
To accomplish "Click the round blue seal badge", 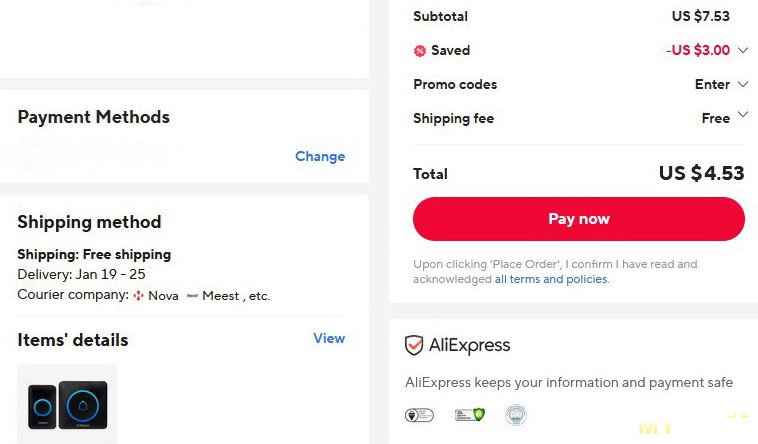I will click(x=515, y=414).
